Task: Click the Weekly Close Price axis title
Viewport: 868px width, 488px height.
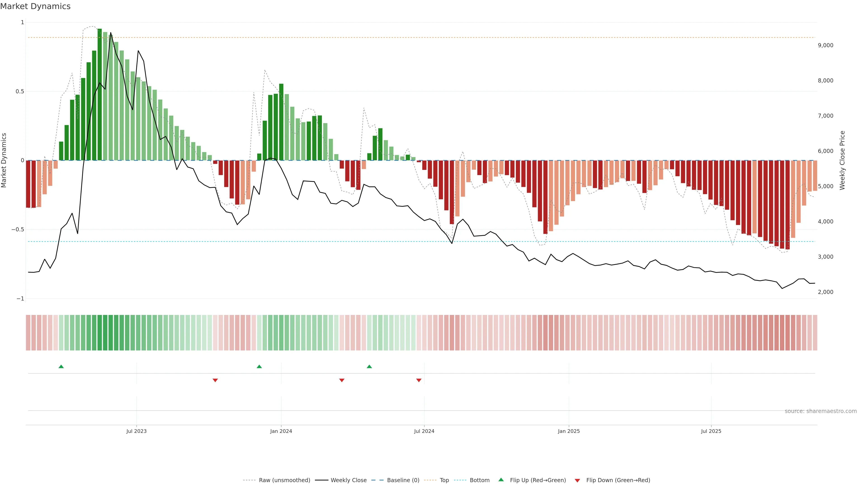Action: tap(842, 160)
